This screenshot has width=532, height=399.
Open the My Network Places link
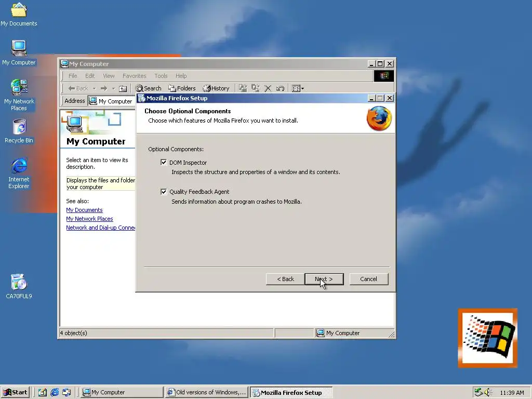pyautogui.click(x=89, y=219)
